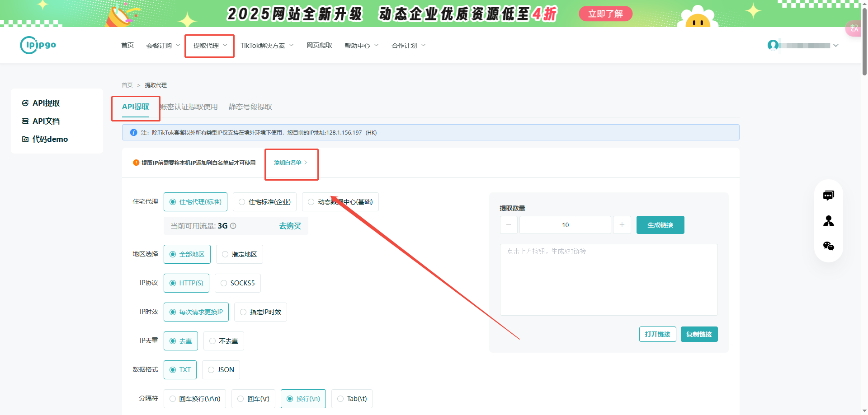Viewport: 868px width, 415px height.
Task: Click the customer service person icon
Action: [x=828, y=221]
